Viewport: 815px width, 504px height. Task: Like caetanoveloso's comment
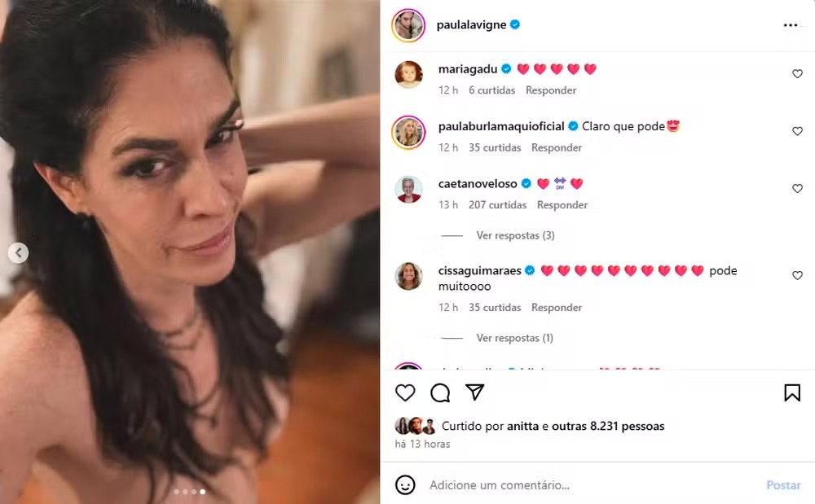797,189
